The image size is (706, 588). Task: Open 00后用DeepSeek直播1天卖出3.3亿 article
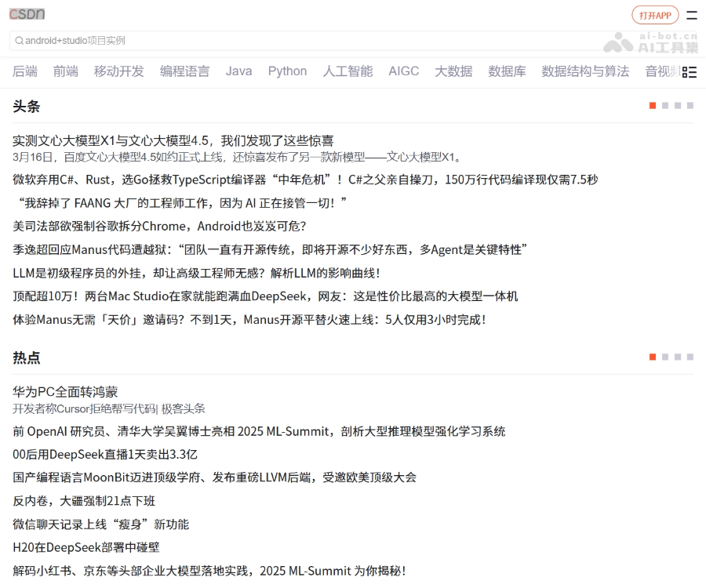click(x=105, y=455)
